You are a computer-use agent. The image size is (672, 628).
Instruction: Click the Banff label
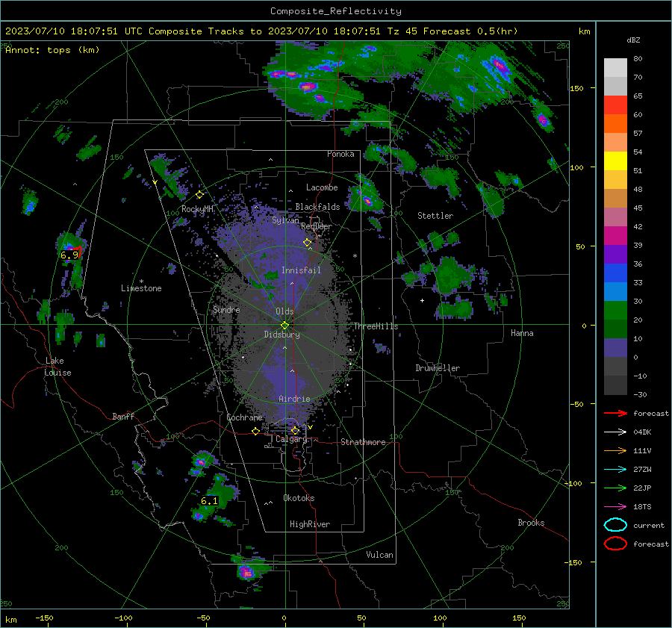tap(123, 417)
